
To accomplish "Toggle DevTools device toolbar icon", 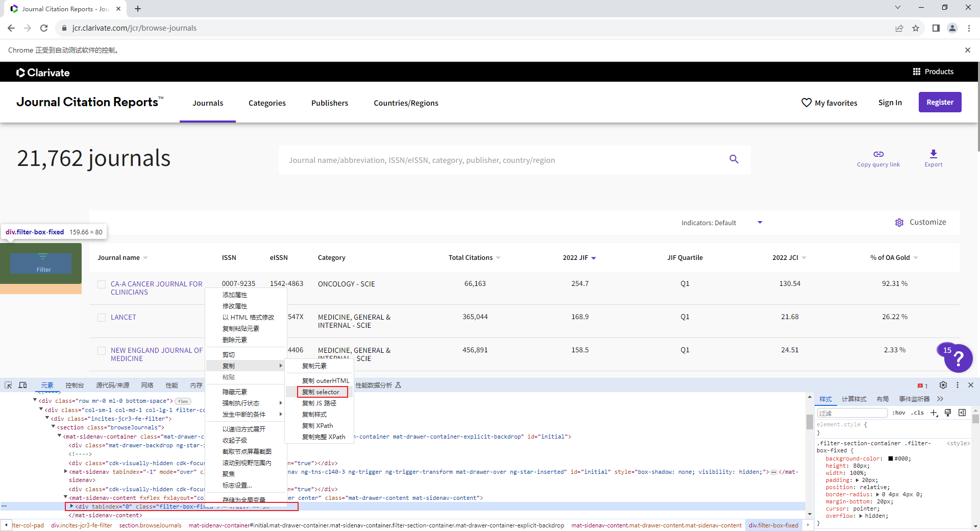I will 22,385.
